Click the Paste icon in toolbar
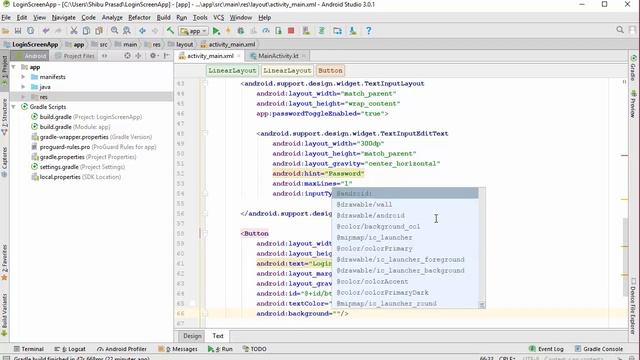The width and height of the screenshot is (640, 360). 99,31
